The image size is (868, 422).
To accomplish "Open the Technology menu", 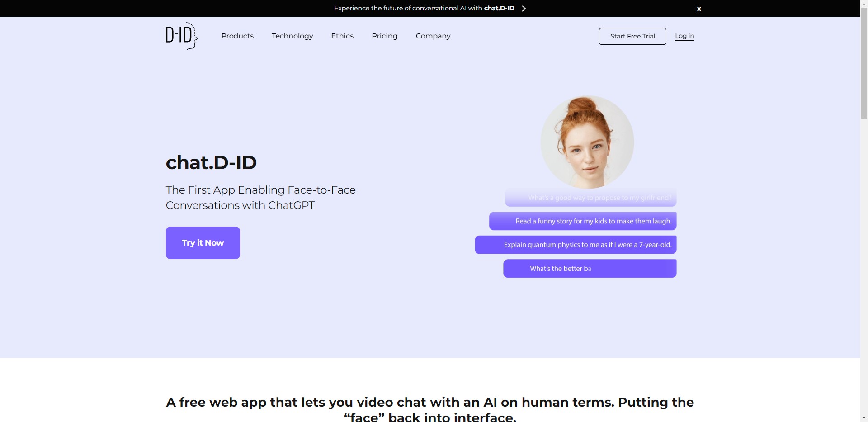I will point(292,36).
